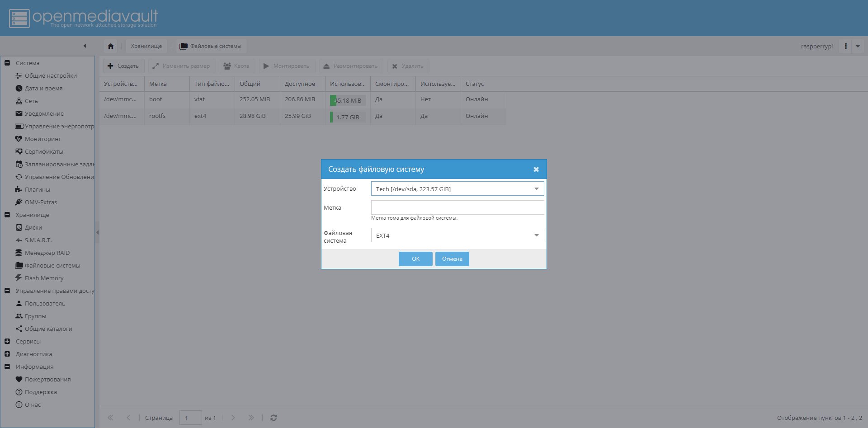Confirm with the OK button
Viewport: 868px width, 428px height.
click(x=415, y=259)
